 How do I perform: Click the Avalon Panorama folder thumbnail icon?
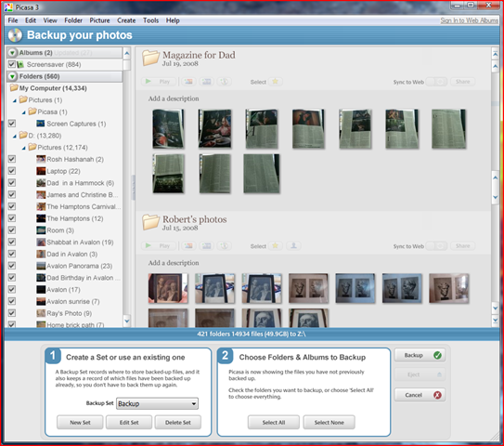(41, 266)
